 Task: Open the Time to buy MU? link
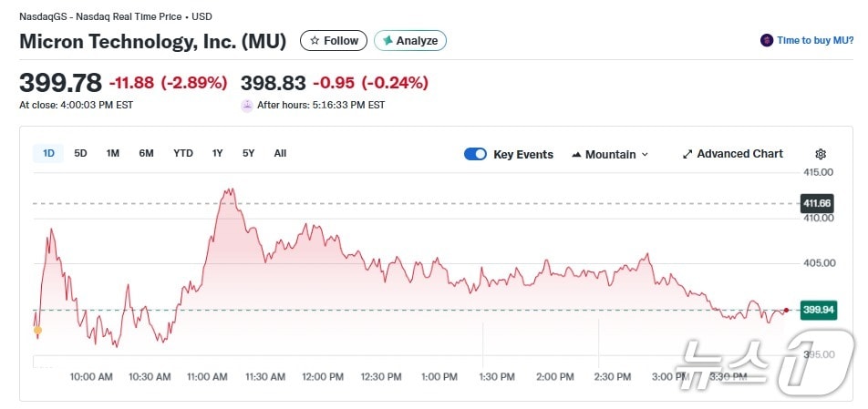coord(815,41)
